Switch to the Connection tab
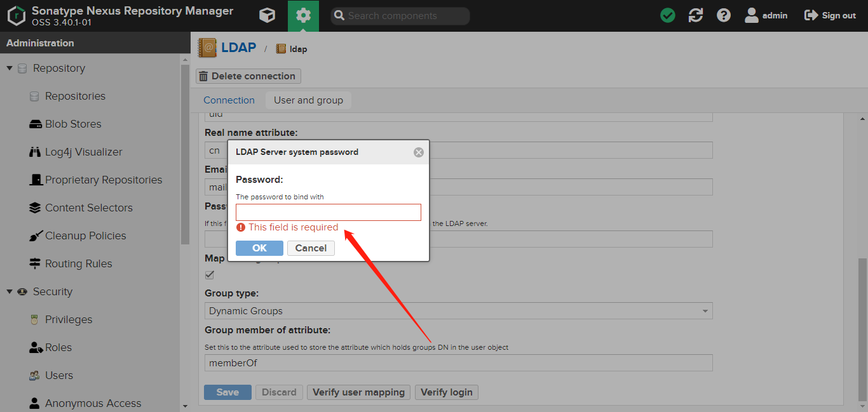Screen dimensions: 868x412 229,100
